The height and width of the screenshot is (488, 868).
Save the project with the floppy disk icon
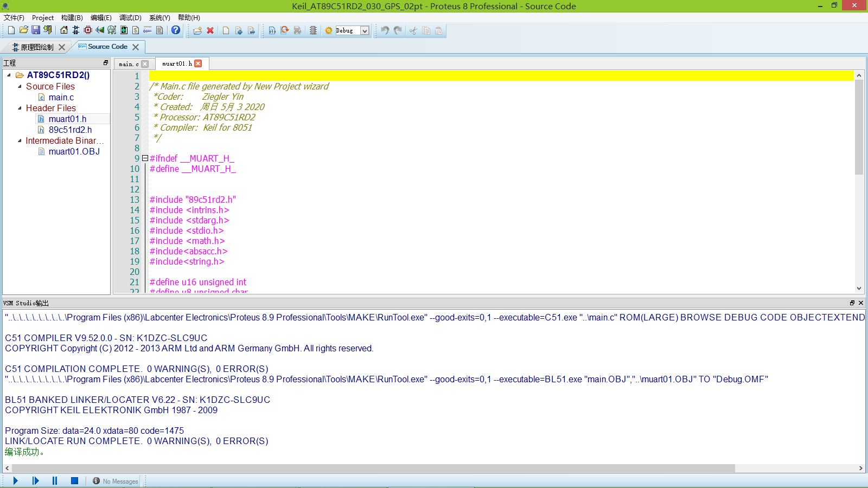tap(35, 30)
